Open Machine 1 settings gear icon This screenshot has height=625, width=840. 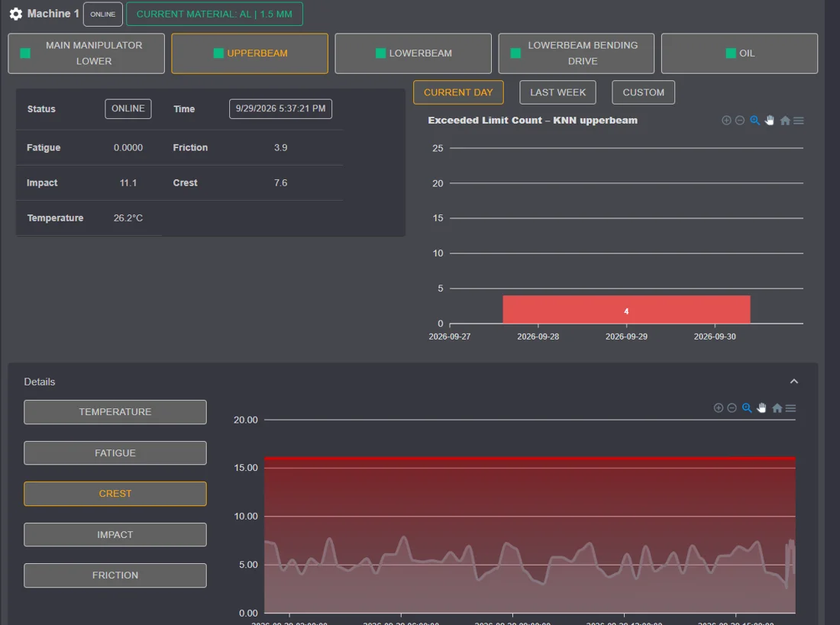click(16, 14)
